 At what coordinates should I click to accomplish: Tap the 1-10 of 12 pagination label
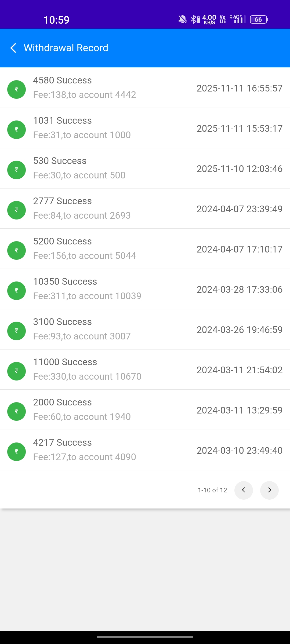(x=212, y=490)
